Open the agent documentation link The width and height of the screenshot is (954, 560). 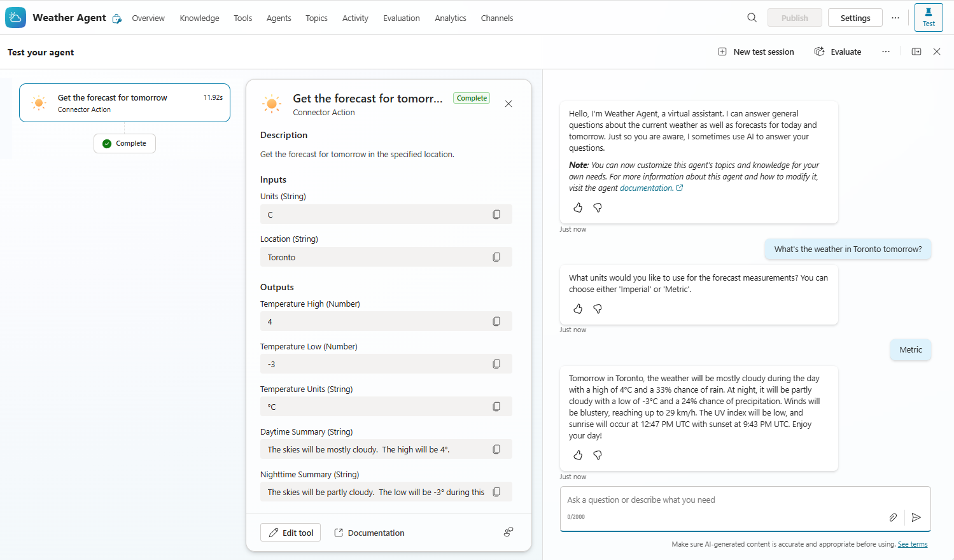[x=647, y=188]
